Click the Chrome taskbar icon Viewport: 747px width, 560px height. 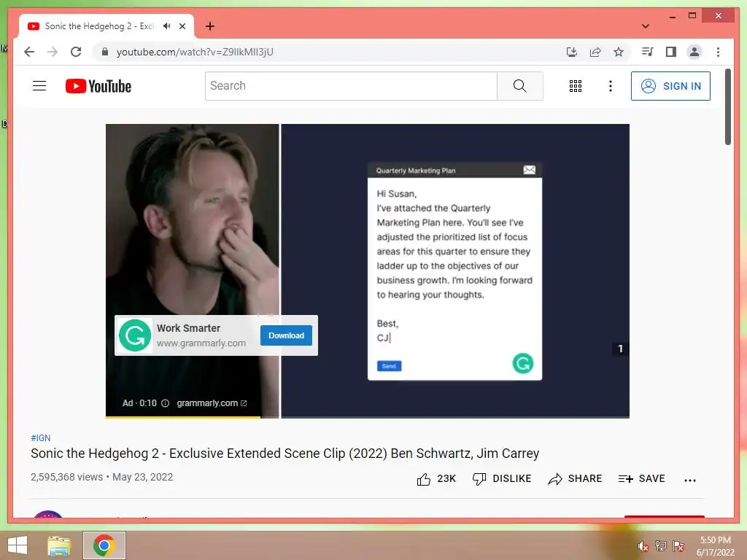104,545
